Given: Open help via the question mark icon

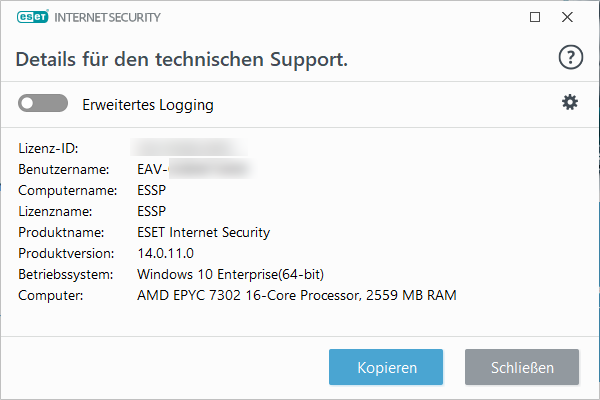Looking at the screenshot, I should coord(571,57).
